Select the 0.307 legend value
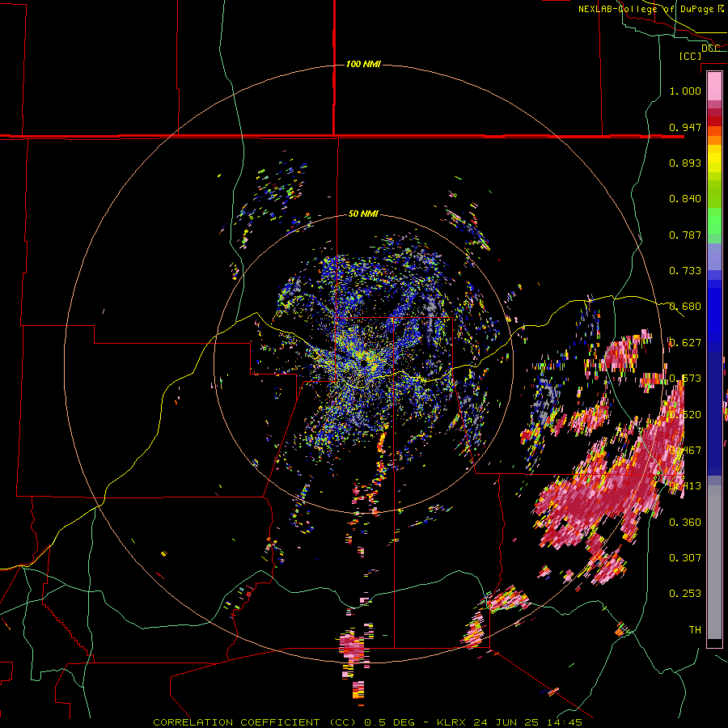Screen dimensions: 728x728 pos(685,558)
